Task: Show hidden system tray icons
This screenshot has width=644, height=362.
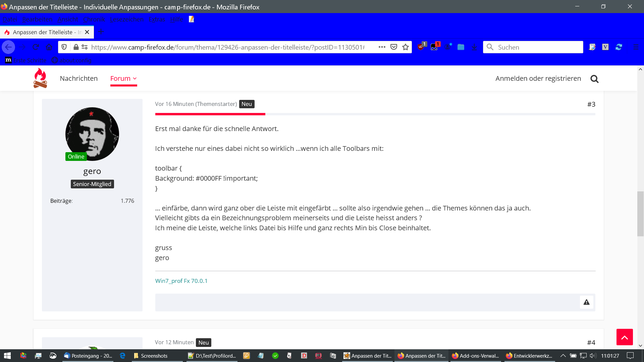Action: click(563, 356)
